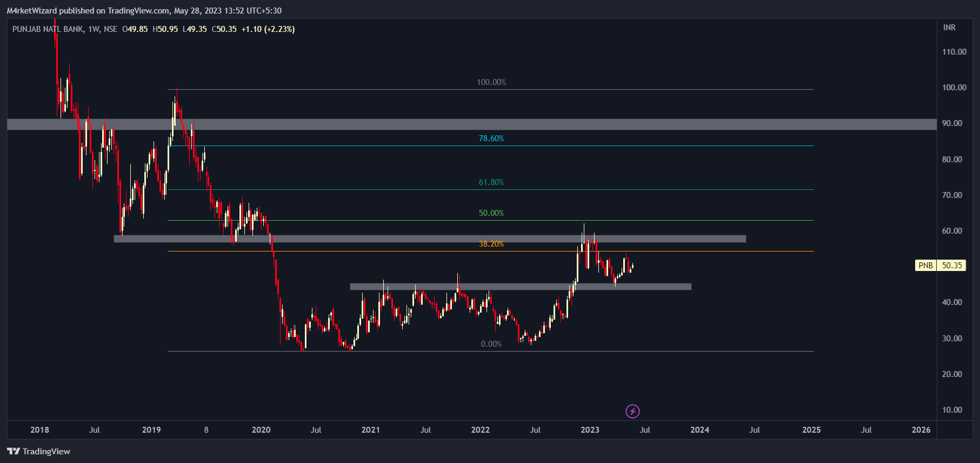The height and width of the screenshot is (463, 980).
Task: Select the close value C50.35
Action: click(224, 29)
